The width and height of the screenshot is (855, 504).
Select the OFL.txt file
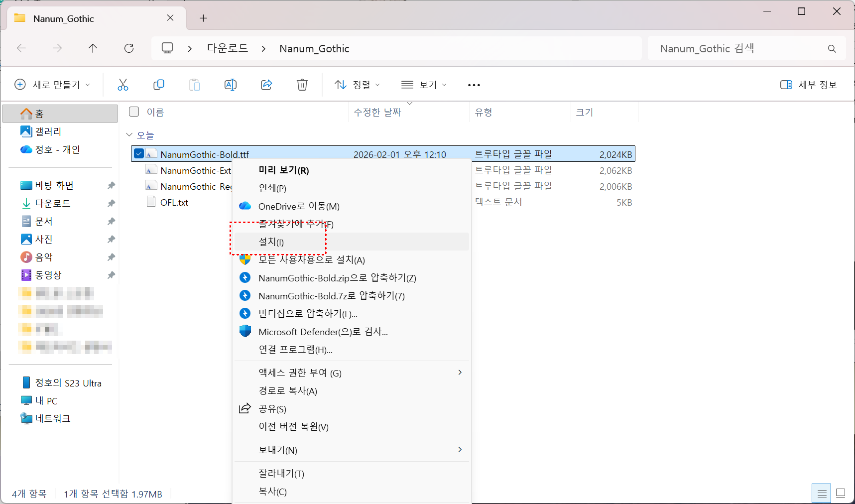point(174,202)
